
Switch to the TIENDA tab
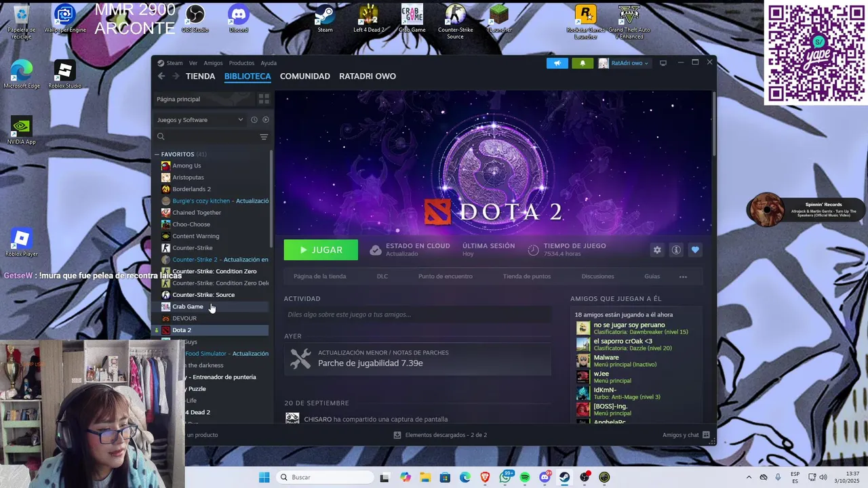[200, 76]
